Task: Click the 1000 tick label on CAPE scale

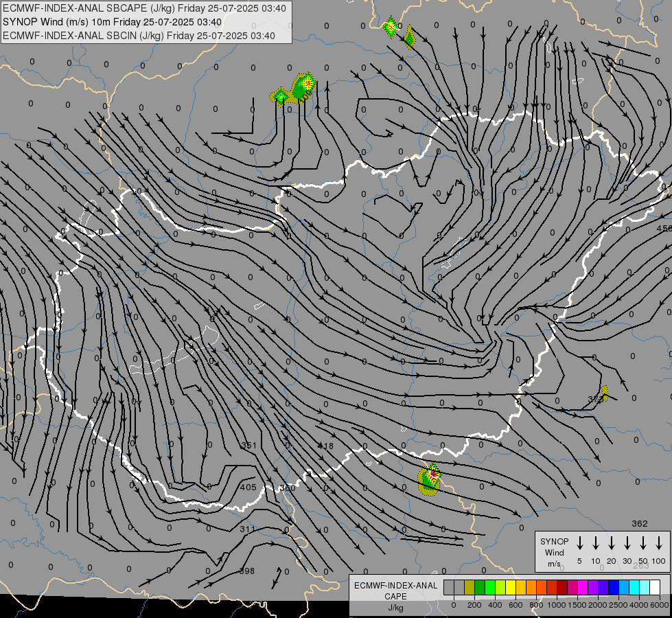Action: tap(556, 605)
